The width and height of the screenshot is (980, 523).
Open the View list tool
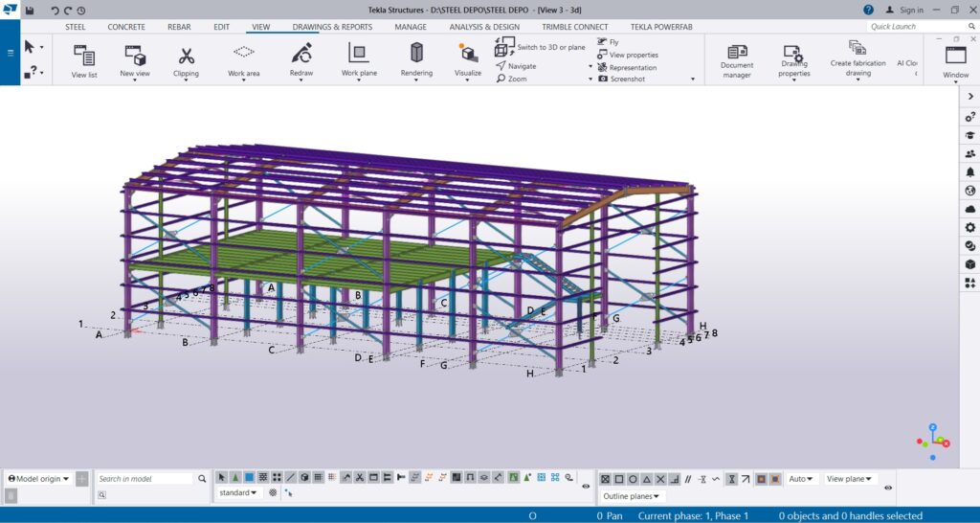(84, 60)
